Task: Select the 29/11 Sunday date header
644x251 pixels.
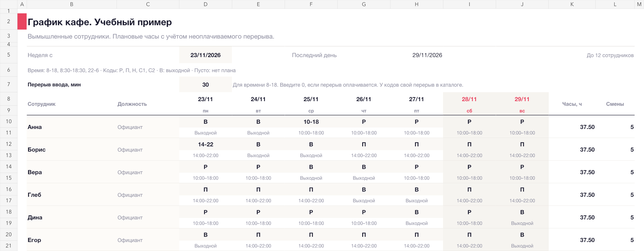Action: (522, 99)
